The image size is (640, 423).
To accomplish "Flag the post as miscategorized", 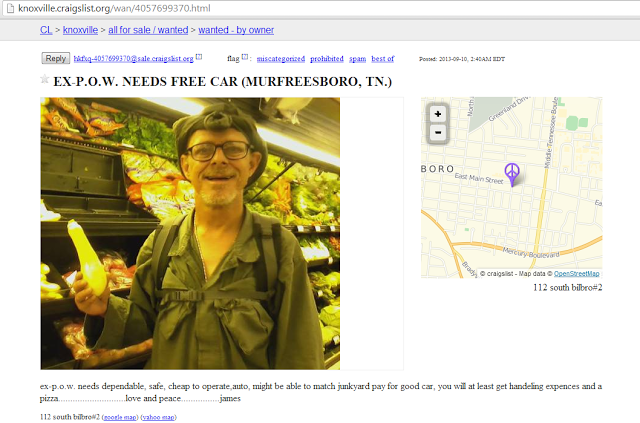I will coord(281,59).
